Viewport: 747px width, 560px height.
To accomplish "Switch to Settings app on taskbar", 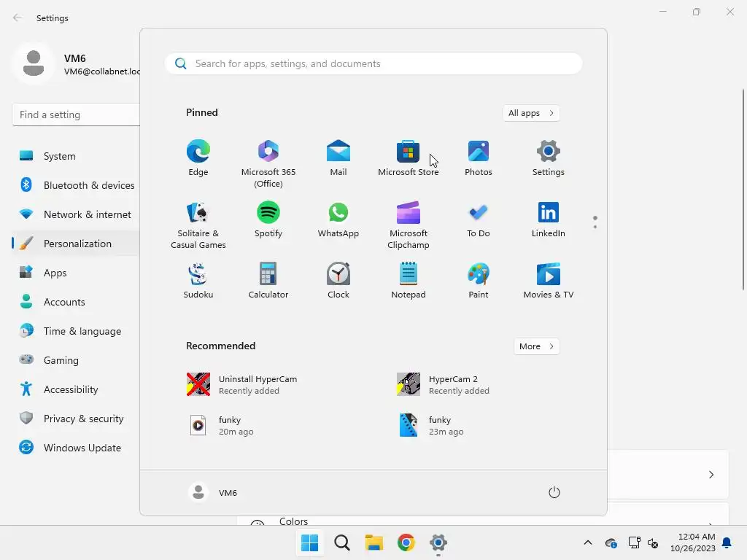I will tap(438, 542).
